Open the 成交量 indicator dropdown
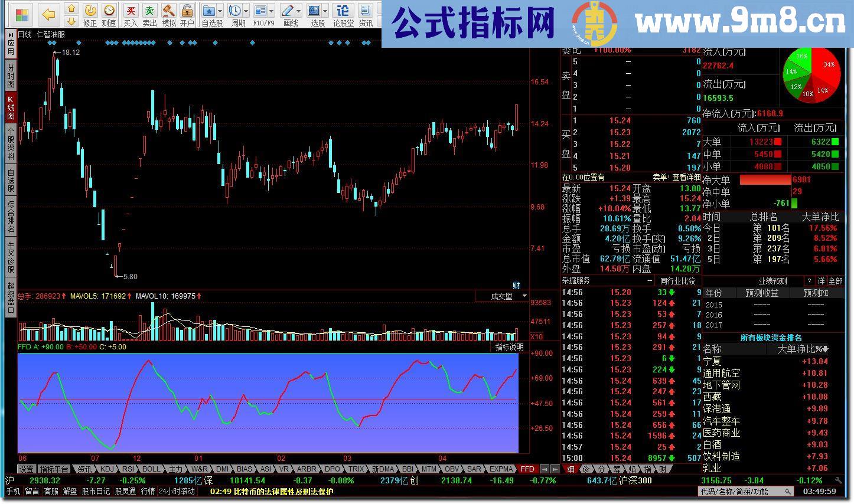The width and height of the screenshot is (854, 504). 524,296
